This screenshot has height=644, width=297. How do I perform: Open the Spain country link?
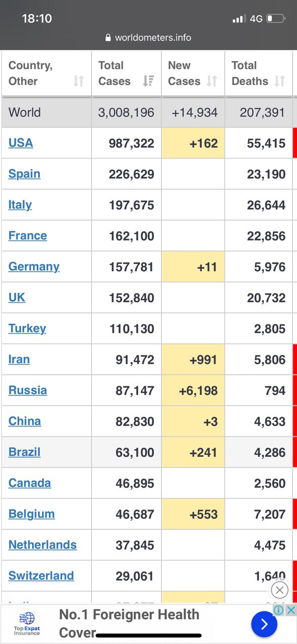point(24,174)
